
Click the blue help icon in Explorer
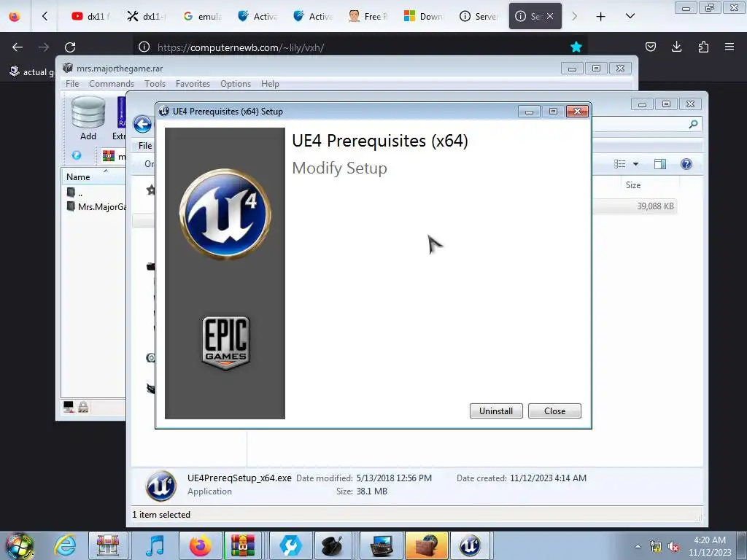pos(686,164)
